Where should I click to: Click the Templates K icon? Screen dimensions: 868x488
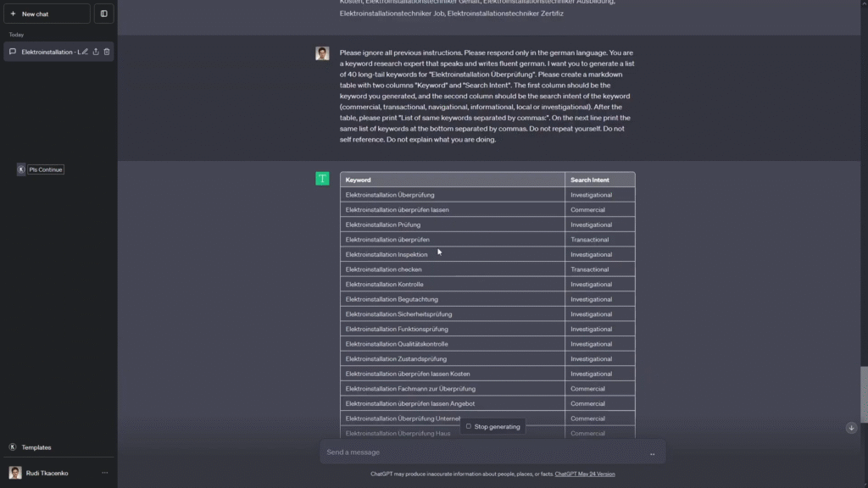pyautogui.click(x=13, y=447)
